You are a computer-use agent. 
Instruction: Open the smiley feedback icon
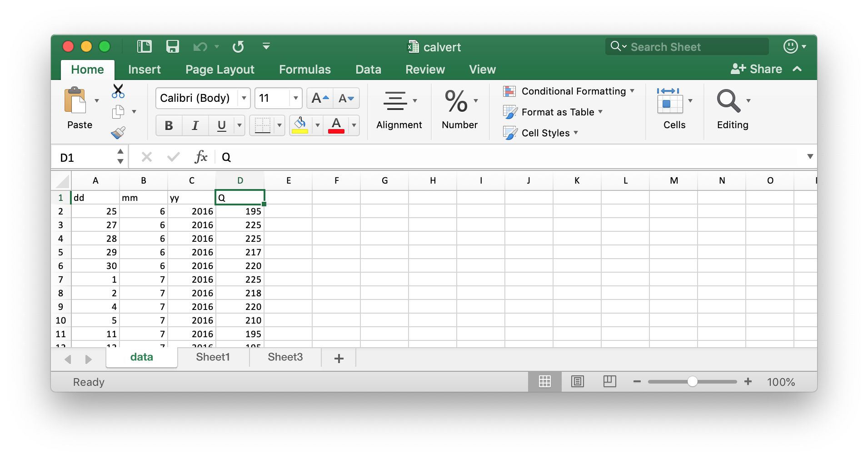tap(791, 46)
